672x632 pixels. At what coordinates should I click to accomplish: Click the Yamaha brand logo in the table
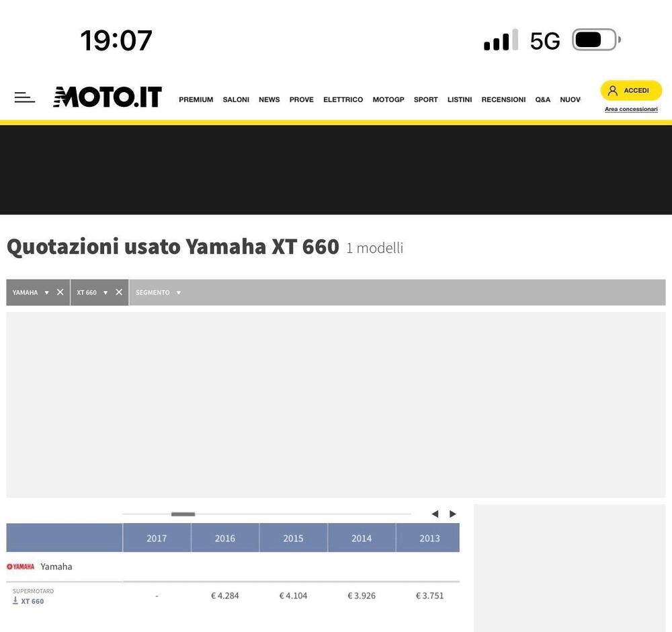pos(21,567)
